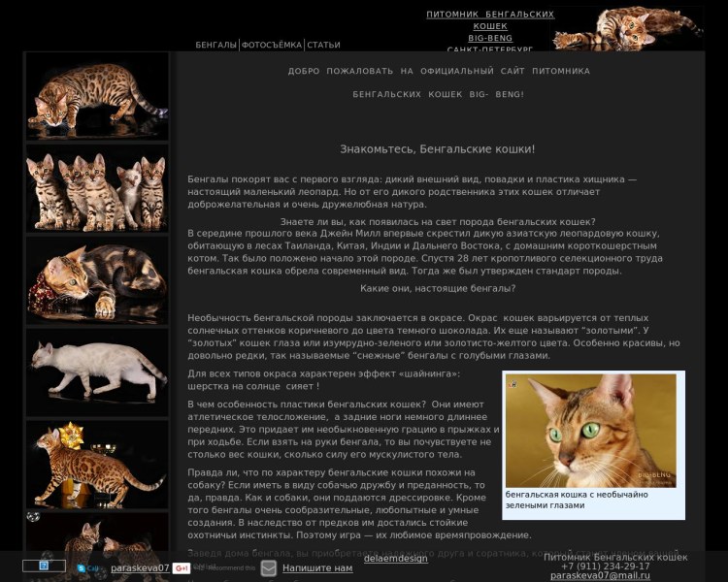Open the first spotted bengal cat thumbnail
Viewport: 728px width, 582px height.
pos(97,97)
